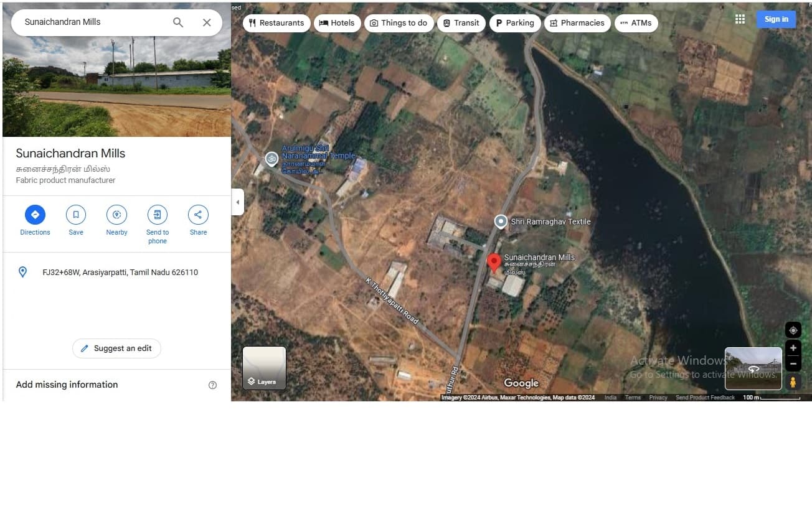This screenshot has height=514, width=812.
Task: Clear the search box with X
Action: click(207, 22)
